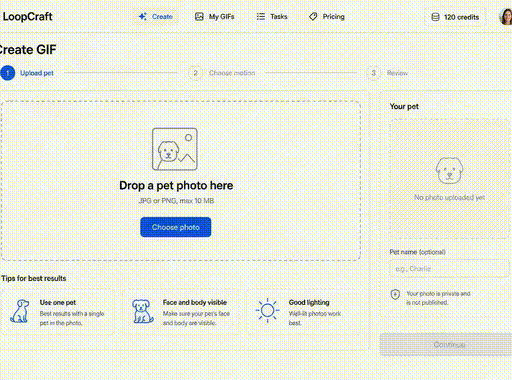The image size is (512, 380).
Task: Open the My GIFs tab
Action: (214, 16)
